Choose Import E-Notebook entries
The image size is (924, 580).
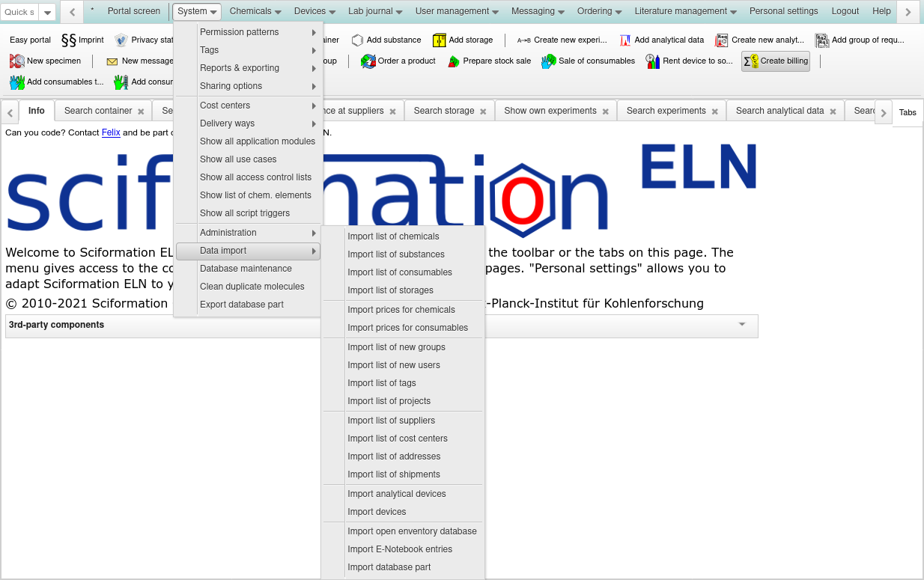coord(403,549)
